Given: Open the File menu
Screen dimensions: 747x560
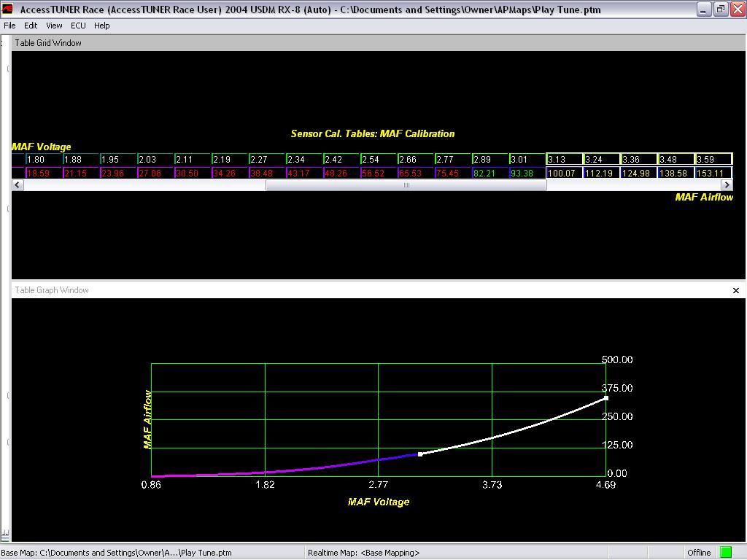Looking at the screenshot, I should [x=9, y=26].
